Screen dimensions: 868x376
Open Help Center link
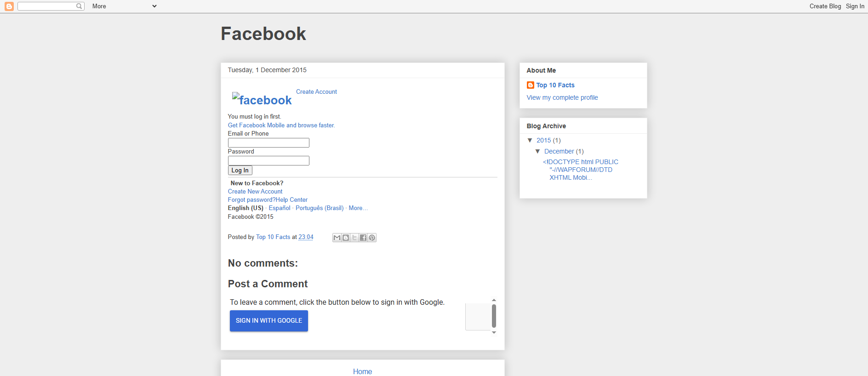pos(291,200)
